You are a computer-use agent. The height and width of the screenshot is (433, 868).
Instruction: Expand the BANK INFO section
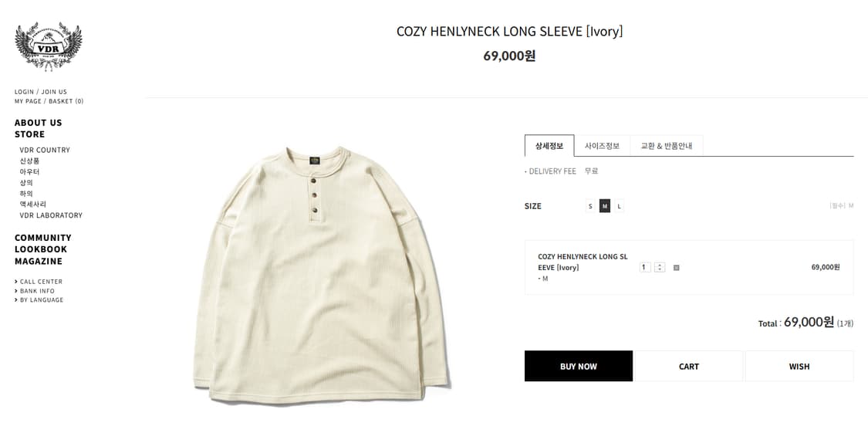(37, 291)
